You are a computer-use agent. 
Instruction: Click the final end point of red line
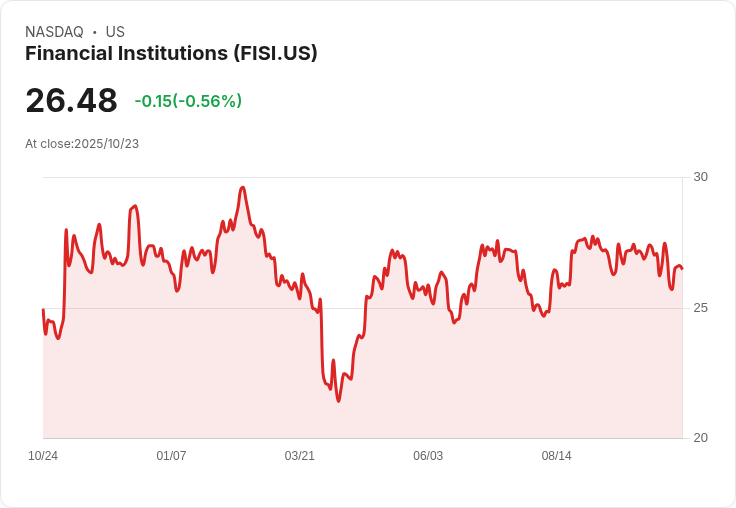682,269
